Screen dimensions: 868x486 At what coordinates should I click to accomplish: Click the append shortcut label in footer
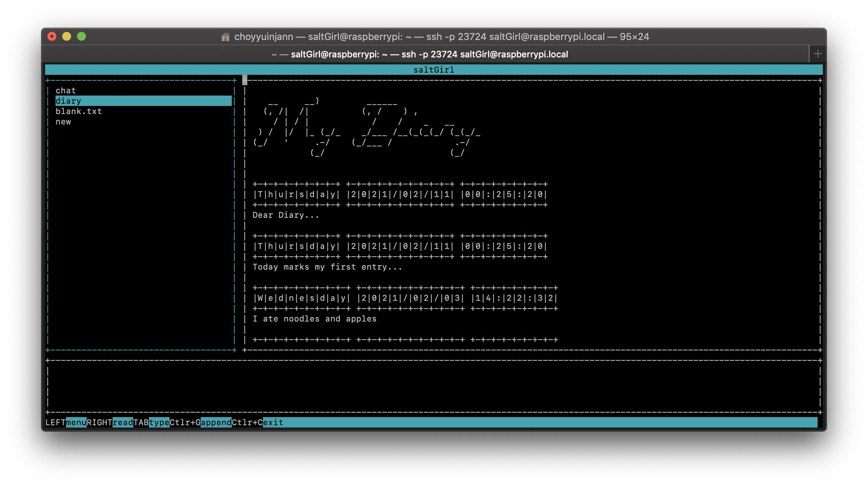(216, 423)
